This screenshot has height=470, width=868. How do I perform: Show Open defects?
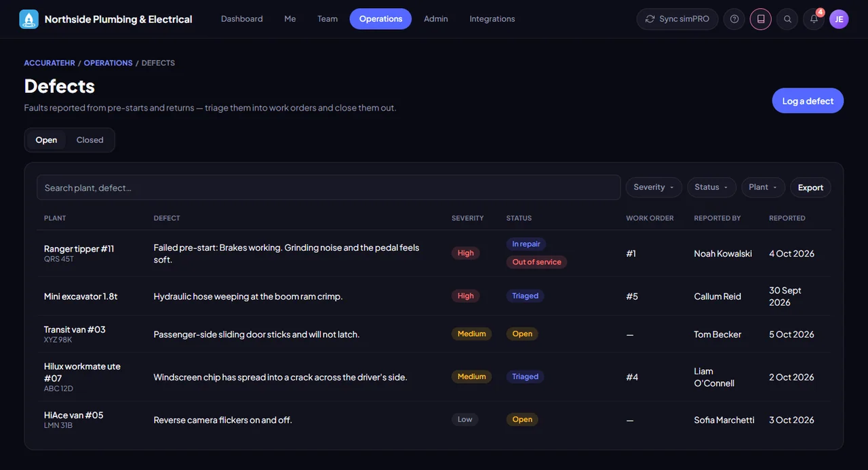[46, 140]
